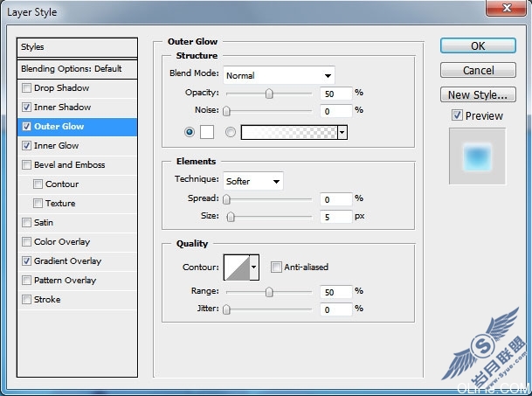Screen dimensions: 532x396
Task: Click the Spread value field
Action: click(336, 199)
